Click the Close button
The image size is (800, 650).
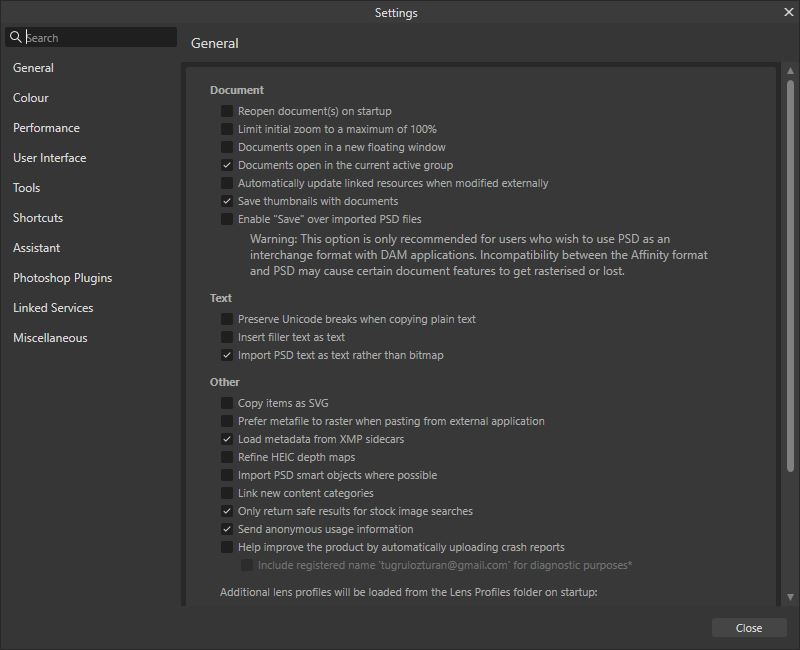tap(748, 628)
